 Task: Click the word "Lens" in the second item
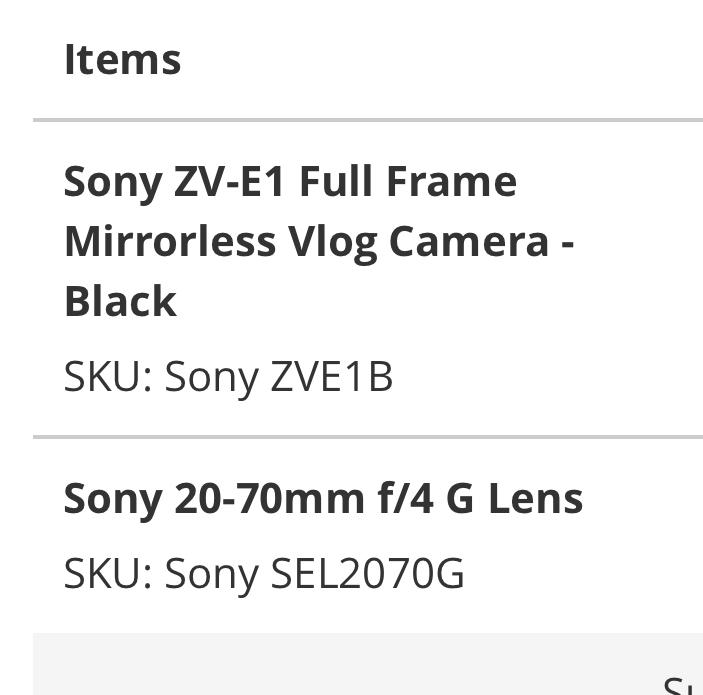point(535,498)
